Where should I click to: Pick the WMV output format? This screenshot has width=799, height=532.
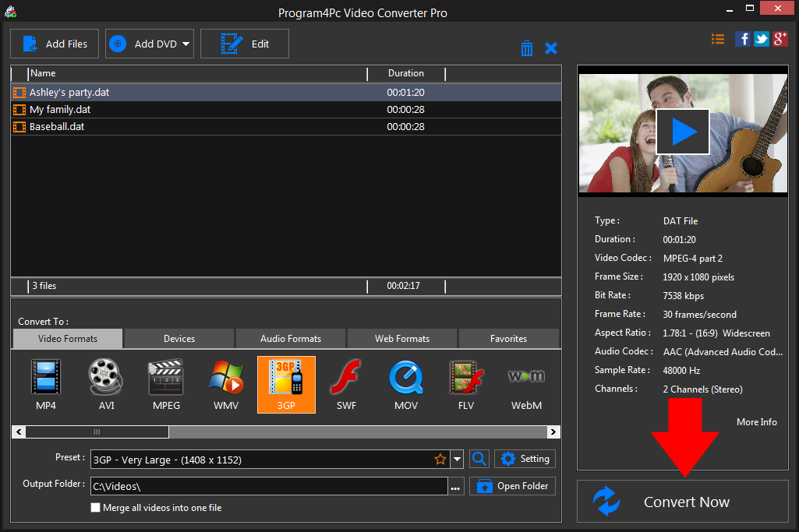(226, 384)
